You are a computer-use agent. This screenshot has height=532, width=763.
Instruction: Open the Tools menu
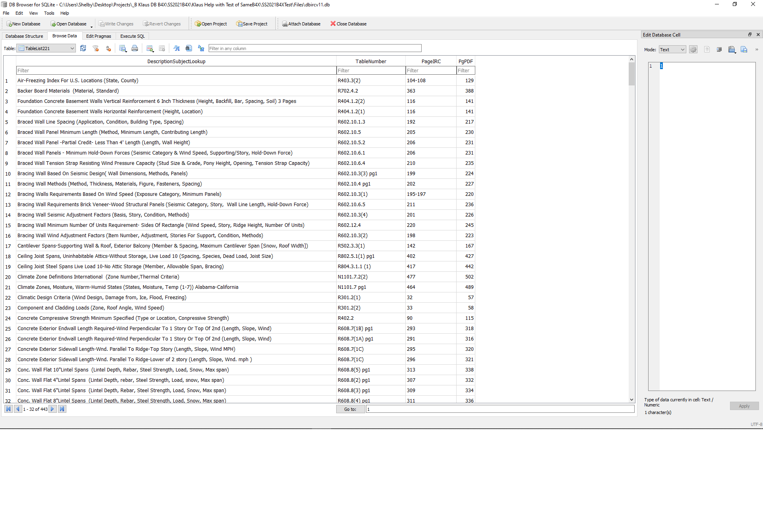coord(49,13)
